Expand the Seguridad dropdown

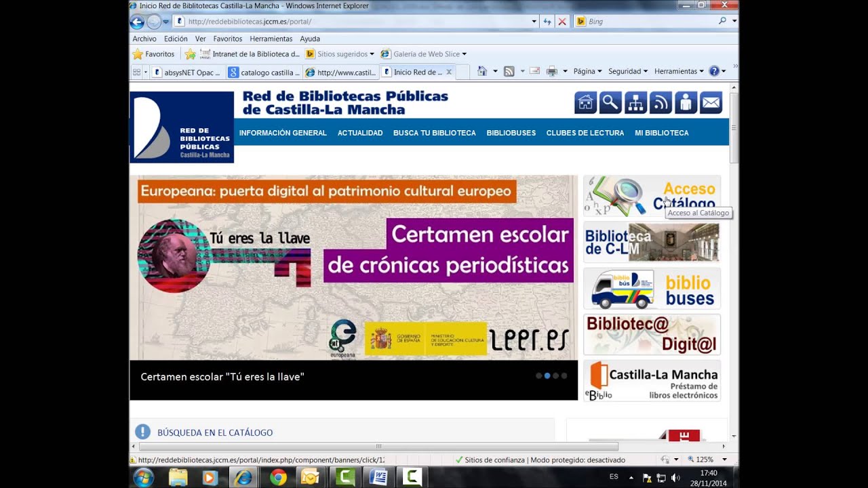tap(627, 71)
